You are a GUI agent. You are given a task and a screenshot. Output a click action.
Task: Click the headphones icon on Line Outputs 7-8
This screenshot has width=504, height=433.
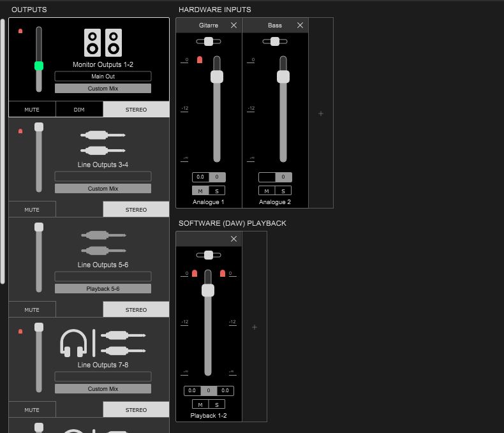point(73,343)
